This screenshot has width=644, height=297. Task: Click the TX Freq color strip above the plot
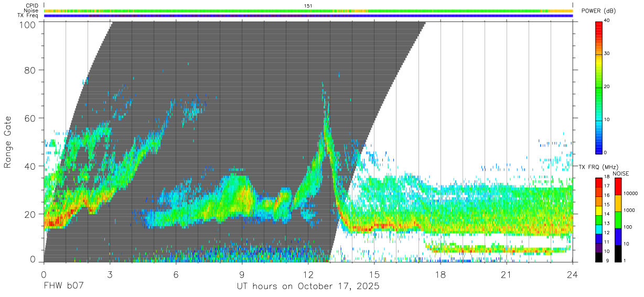pos(308,16)
